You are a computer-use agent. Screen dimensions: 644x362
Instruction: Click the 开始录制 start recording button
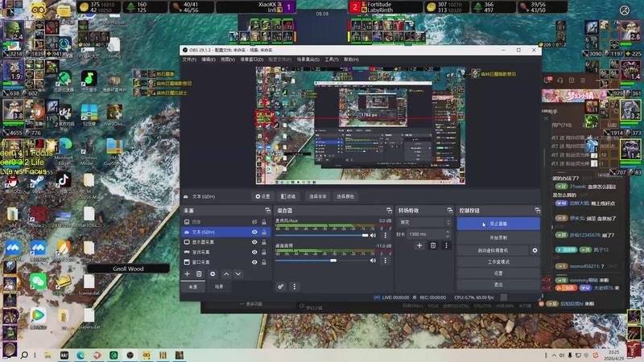(498, 237)
